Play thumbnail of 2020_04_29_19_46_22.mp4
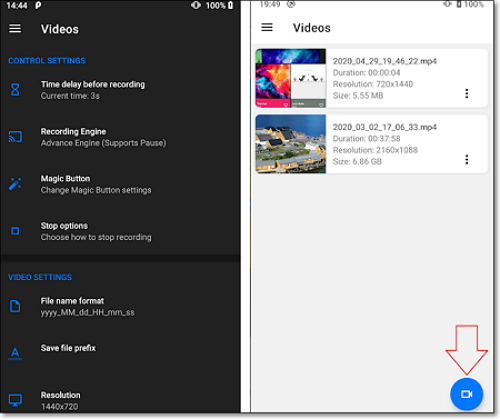Viewport: 500px width, 419px height. pos(291,78)
